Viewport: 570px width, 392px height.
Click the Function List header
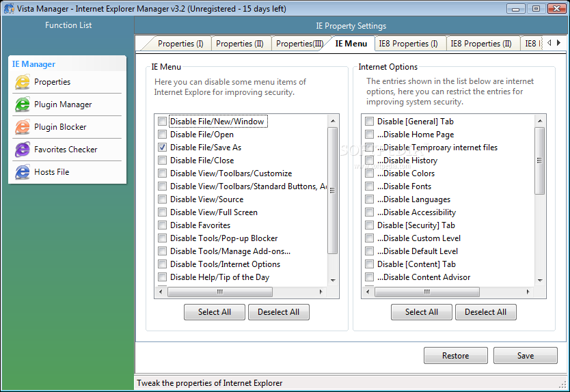click(x=68, y=25)
